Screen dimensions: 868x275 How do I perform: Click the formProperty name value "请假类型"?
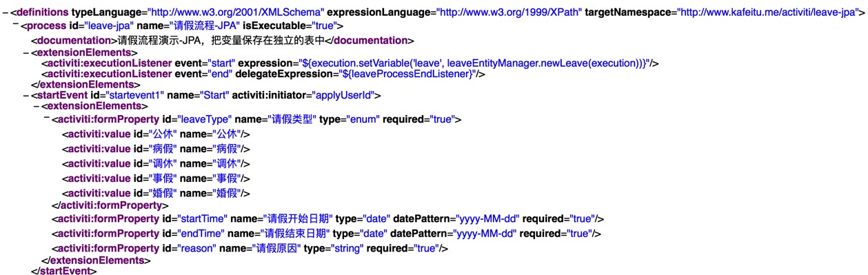point(290,120)
